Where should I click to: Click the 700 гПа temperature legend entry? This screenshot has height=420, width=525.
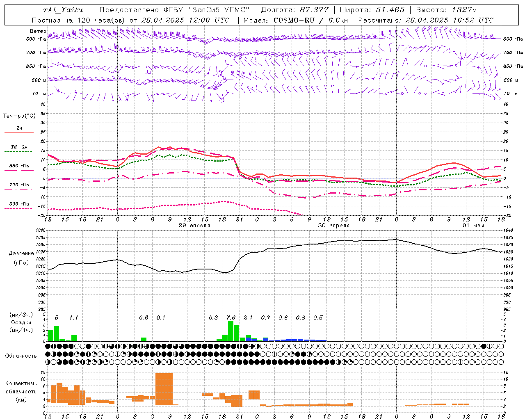click(19, 185)
